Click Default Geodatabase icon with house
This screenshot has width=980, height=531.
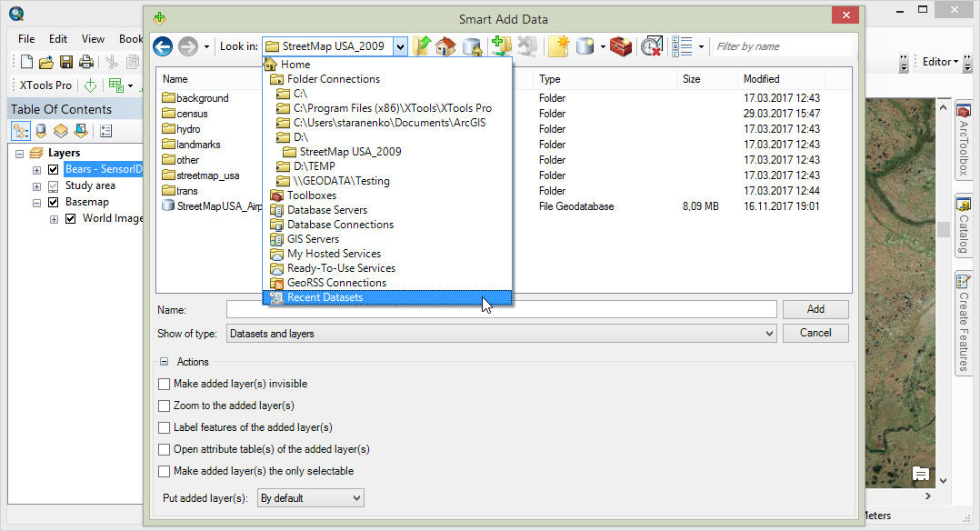[x=472, y=46]
